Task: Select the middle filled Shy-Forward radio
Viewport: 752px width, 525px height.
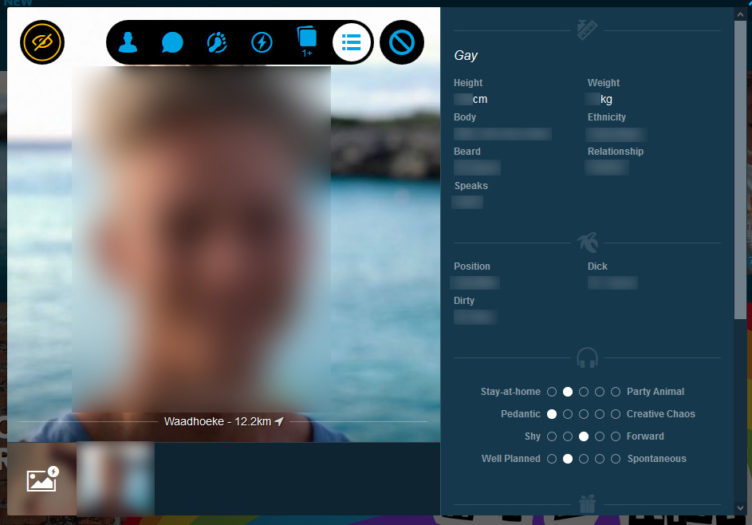Action: pyautogui.click(x=583, y=436)
